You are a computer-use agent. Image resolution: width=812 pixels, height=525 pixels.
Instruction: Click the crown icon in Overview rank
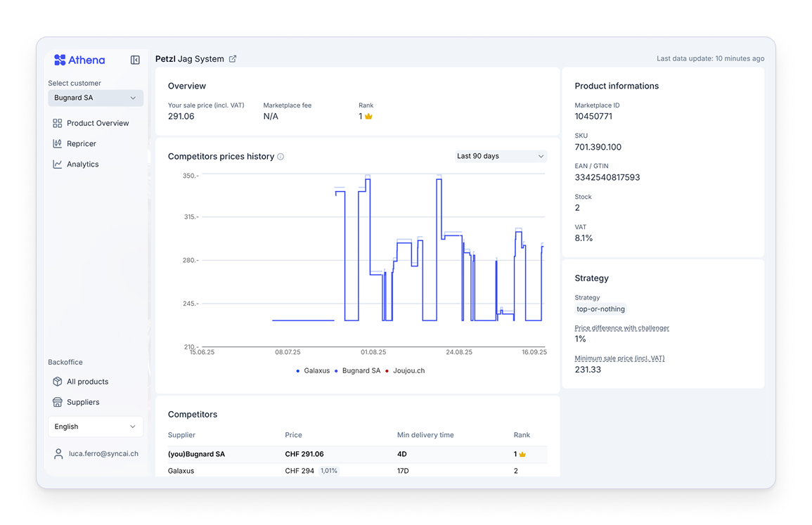(368, 117)
